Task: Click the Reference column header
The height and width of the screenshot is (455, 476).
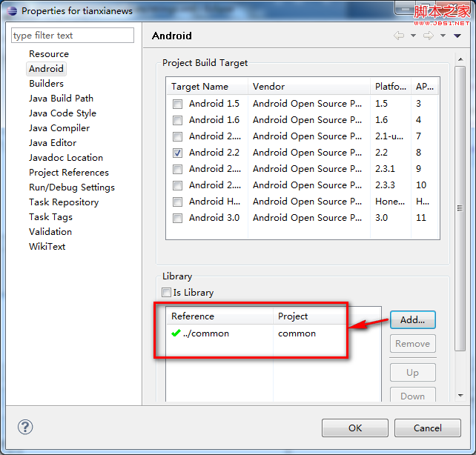Action: click(x=219, y=316)
